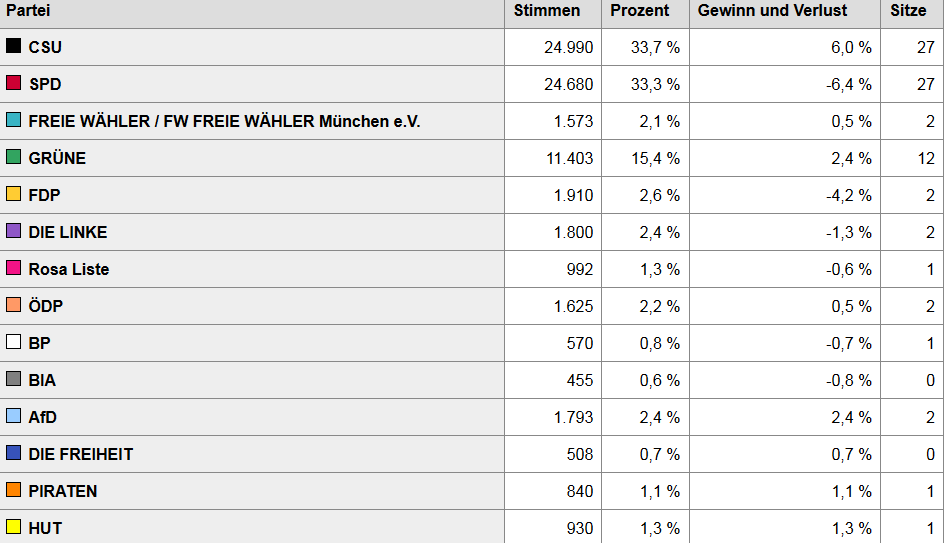Click the GRÜNE percentage 15,4 %
This screenshot has width=944, height=543.
click(x=659, y=158)
